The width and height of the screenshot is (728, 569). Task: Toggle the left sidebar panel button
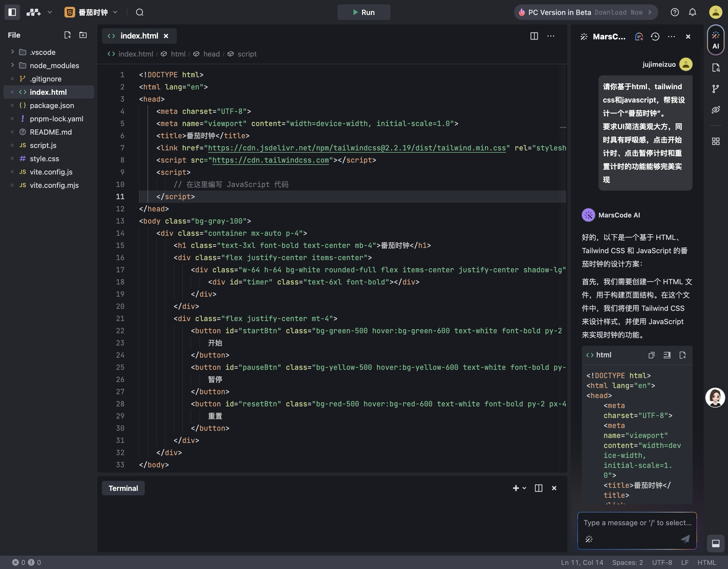(12, 12)
